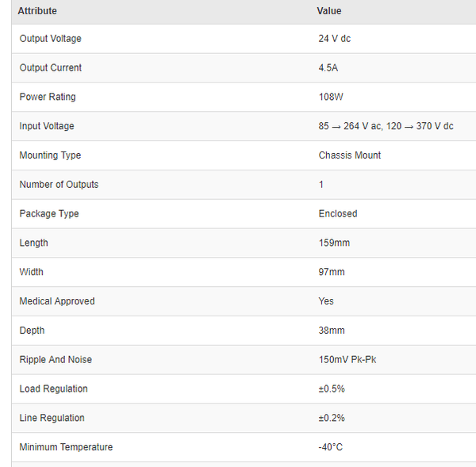Click the Enclosed package type value

coord(338,214)
